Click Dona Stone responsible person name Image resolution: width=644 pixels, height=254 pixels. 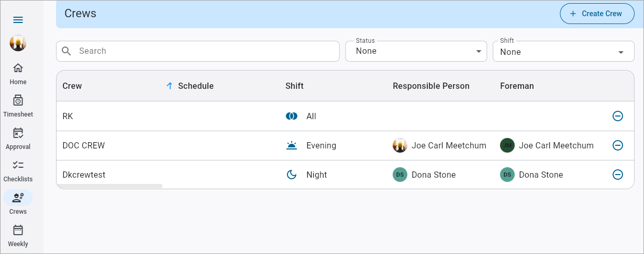click(x=434, y=175)
